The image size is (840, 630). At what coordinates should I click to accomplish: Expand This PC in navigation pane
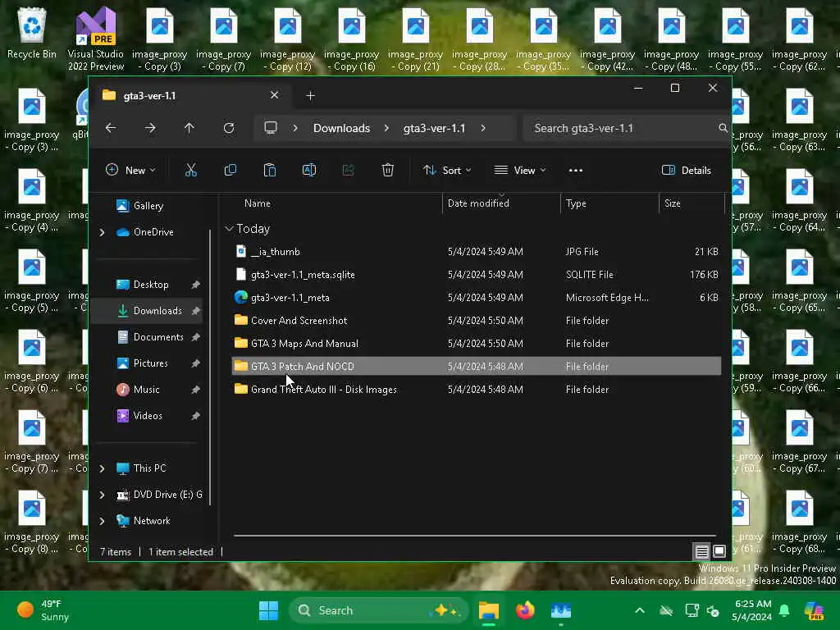tap(103, 468)
